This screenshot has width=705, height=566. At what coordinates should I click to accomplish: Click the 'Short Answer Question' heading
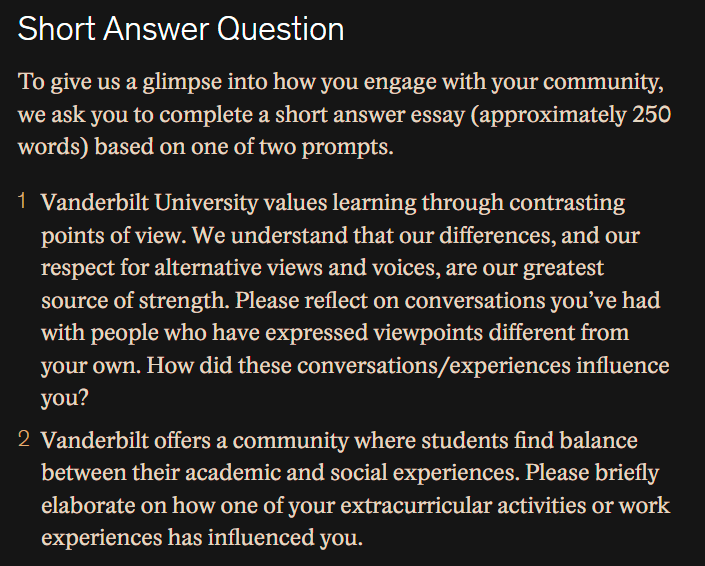(181, 29)
